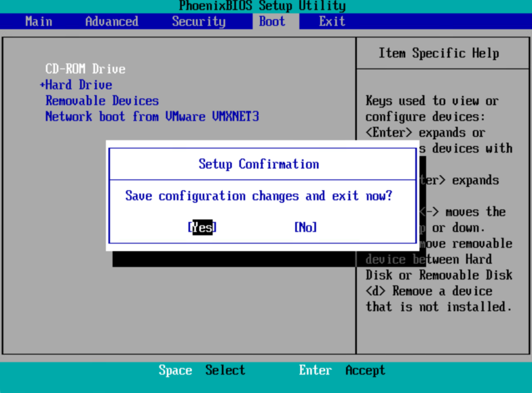The image size is (532, 393).
Task: Click the 'Save configuration changes and exit now?' text
Action: [259, 196]
